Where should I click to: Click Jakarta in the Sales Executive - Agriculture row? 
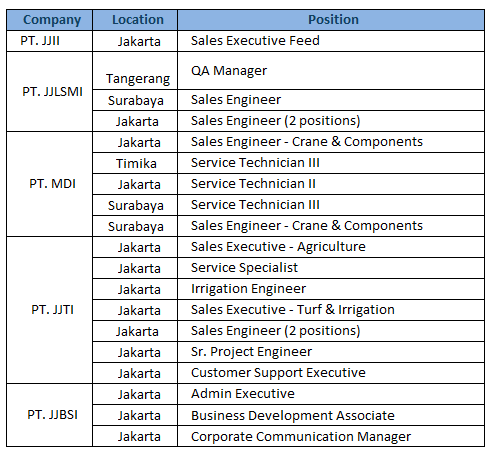tap(135, 247)
